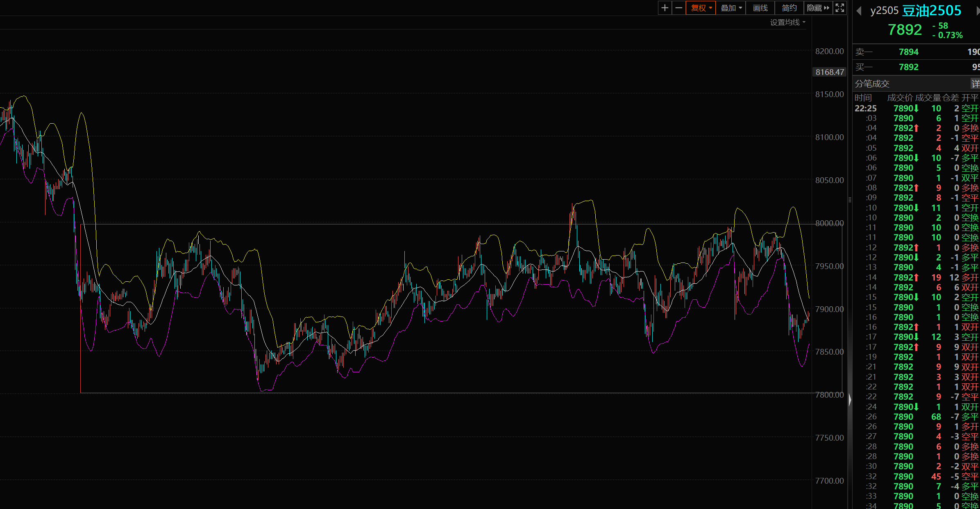Open 详 details of tick trades
The width and height of the screenshot is (980, 509).
click(975, 84)
